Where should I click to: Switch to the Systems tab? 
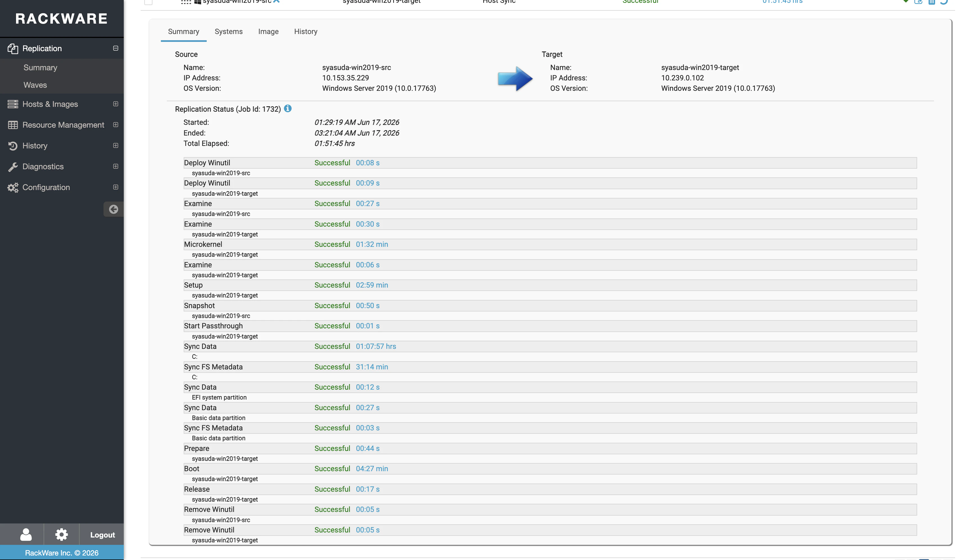[229, 31]
